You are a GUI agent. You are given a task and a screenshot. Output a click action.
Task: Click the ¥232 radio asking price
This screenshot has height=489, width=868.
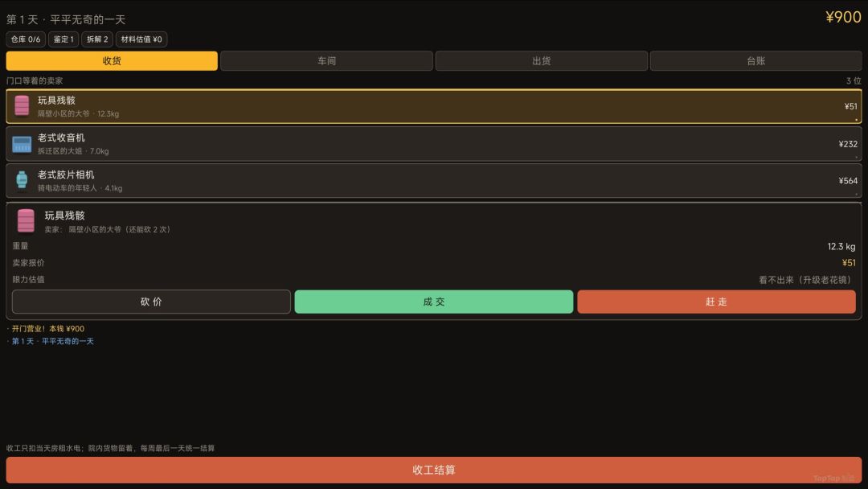[848, 144]
